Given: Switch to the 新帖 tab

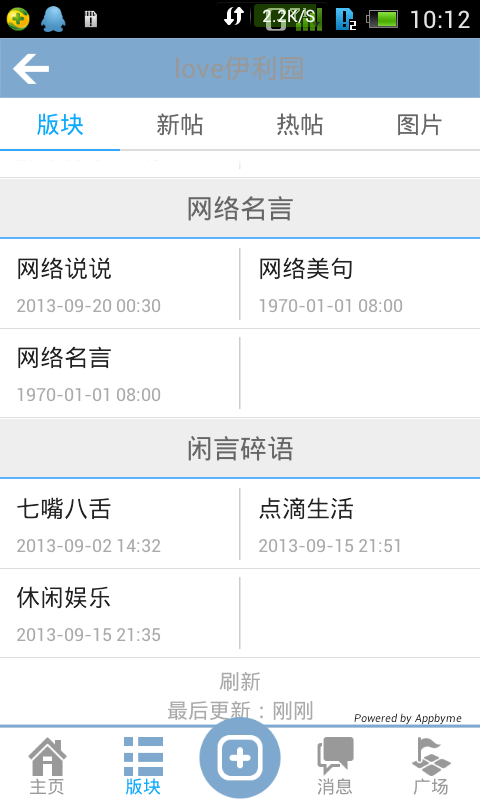Looking at the screenshot, I should pyautogui.click(x=180, y=124).
